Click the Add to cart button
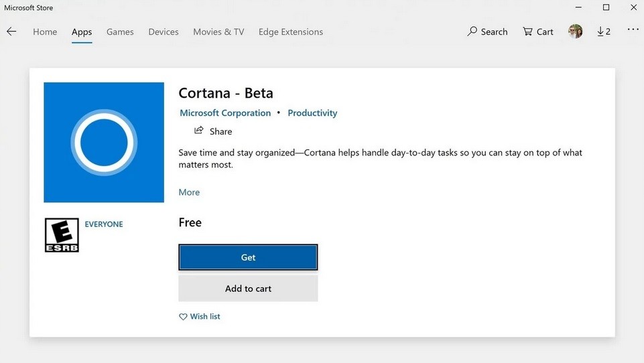 click(x=248, y=289)
